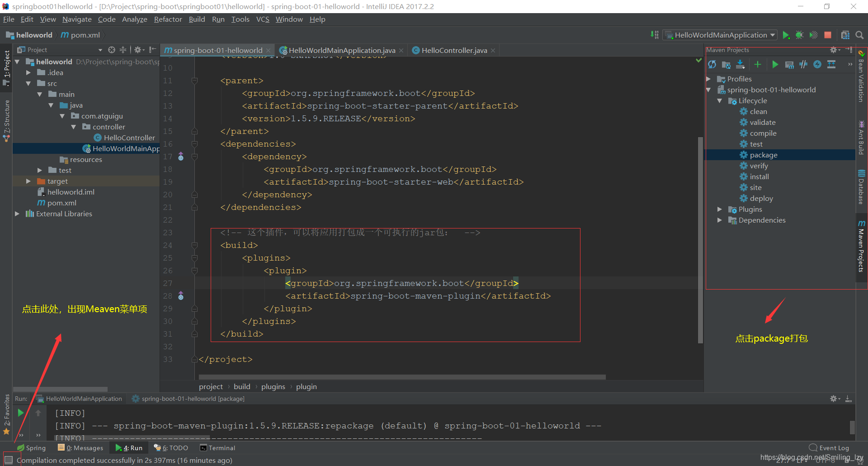
Task: Expand the .idea folder
Action: 28,72
